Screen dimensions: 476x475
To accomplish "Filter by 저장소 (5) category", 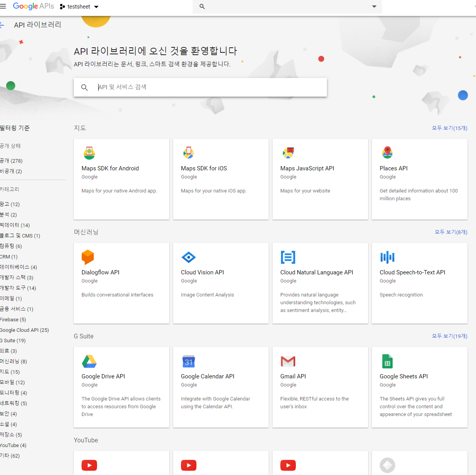I will 11,435.
